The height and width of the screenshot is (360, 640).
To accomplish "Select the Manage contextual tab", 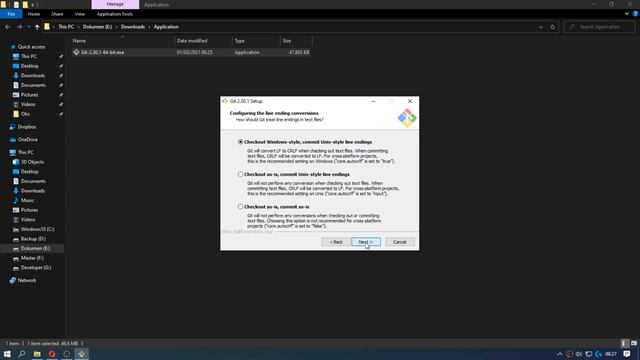I will pos(115,4).
